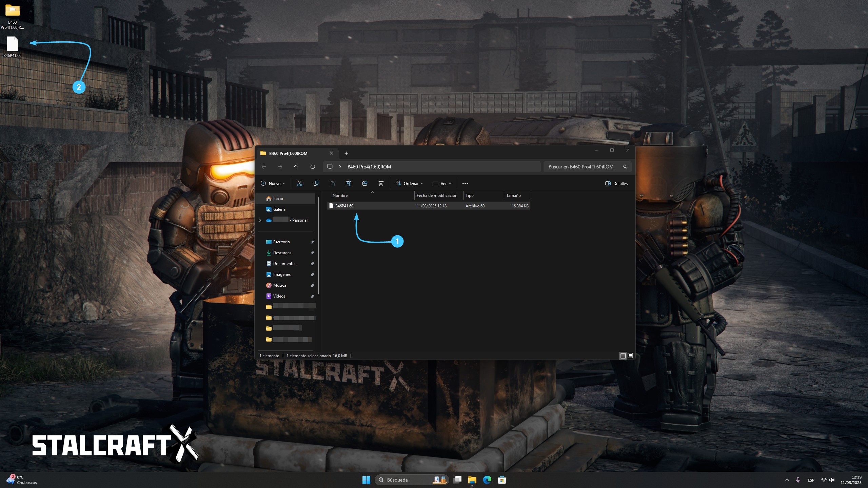The width and height of the screenshot is (868, 488).
Task: Click the Paste icon in the toolbar
Action: tap(332, 183)
